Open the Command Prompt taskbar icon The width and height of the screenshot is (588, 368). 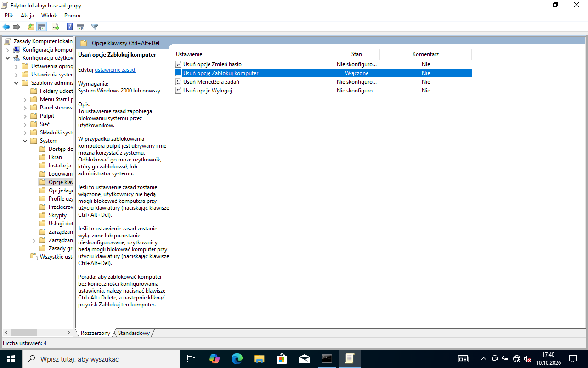pos(327,359)
